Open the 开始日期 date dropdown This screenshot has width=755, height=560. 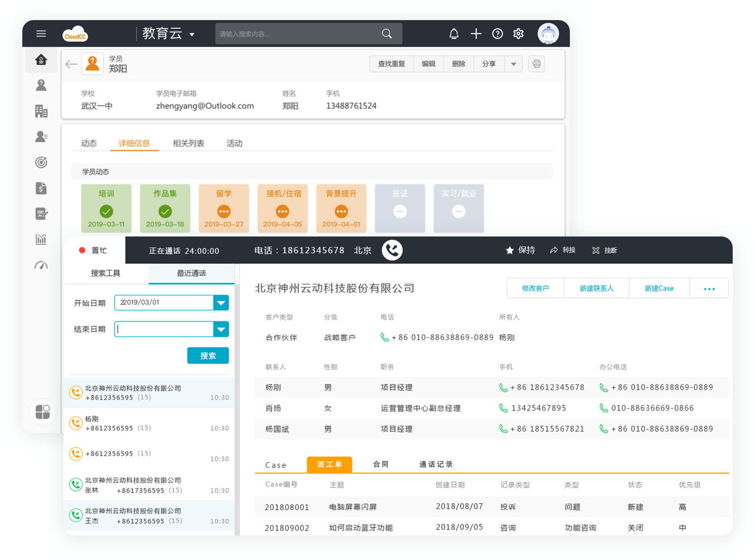tap(221, 303)
